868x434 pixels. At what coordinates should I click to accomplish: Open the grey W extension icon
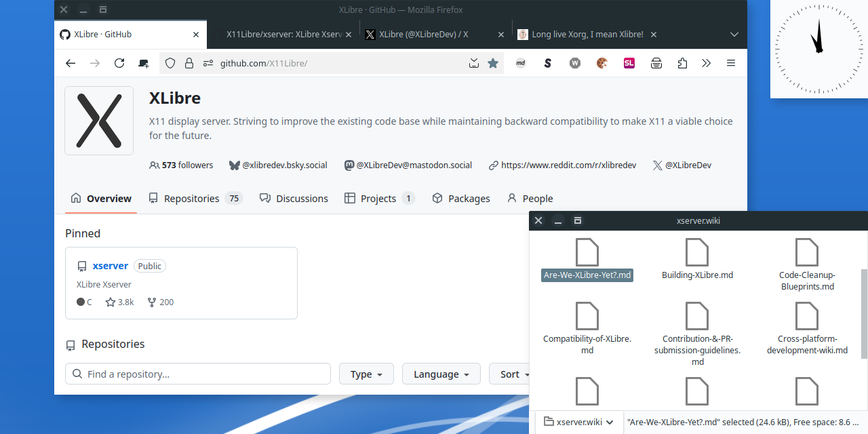tap(575, 63)
